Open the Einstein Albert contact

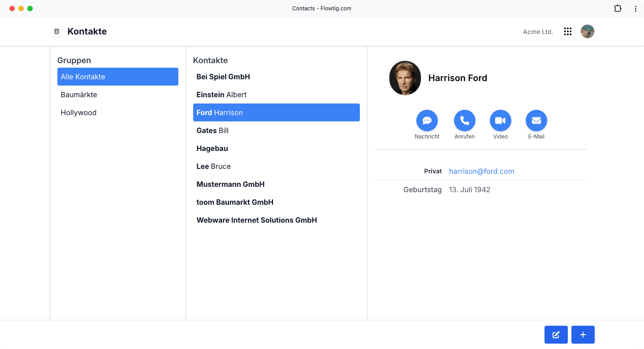coord(277,95)
